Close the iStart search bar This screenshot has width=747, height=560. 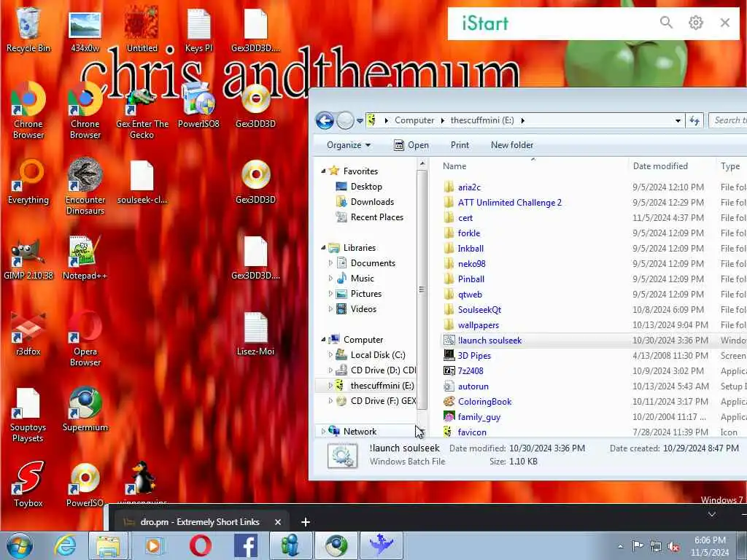coord(724,23)
